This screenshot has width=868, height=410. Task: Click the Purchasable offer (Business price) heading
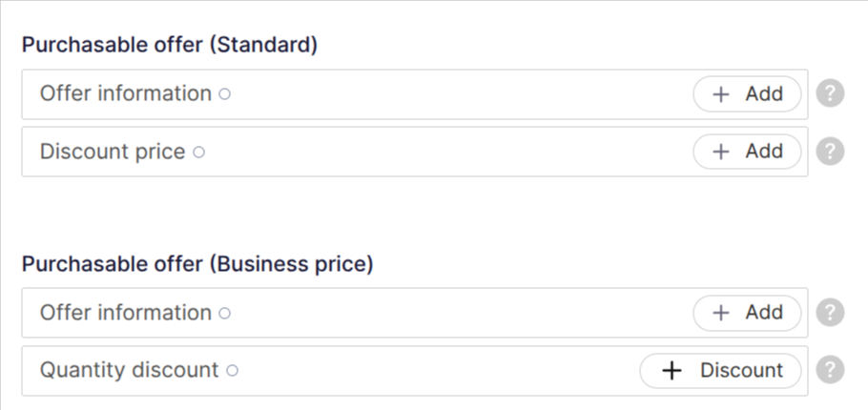click(x=196, y=264)
